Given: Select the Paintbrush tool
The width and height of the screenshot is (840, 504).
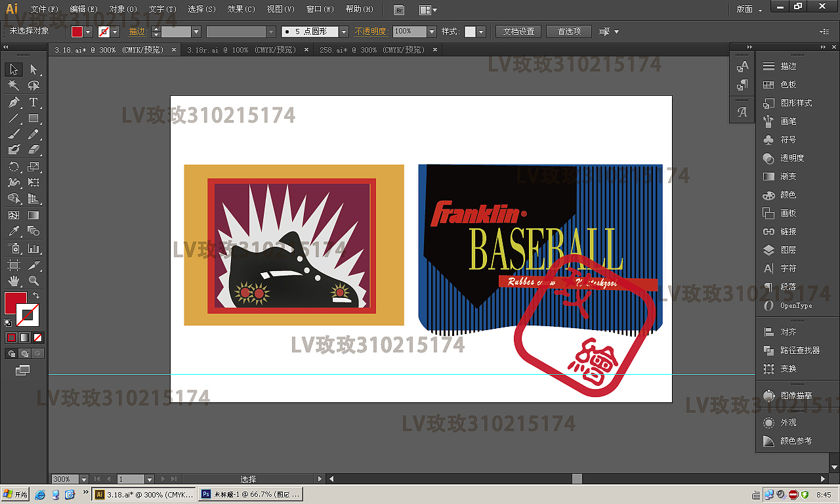Looking at the screenshot, I should (x=14, y=135).
